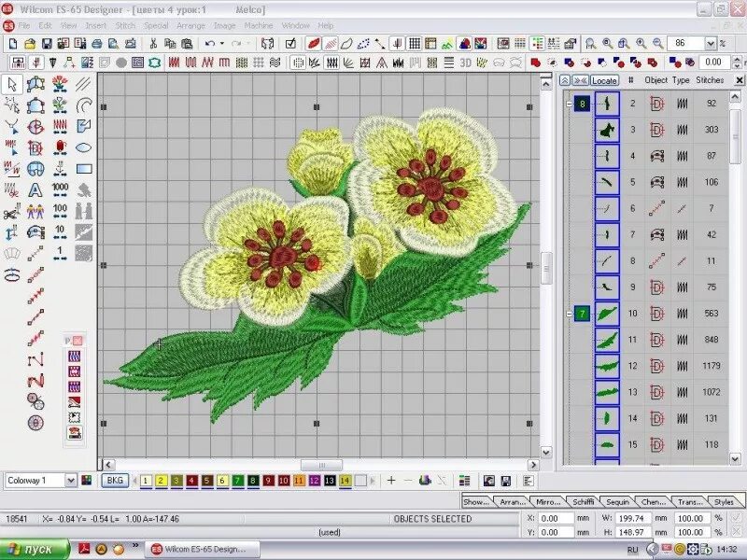Open the Schiffli tab
The image size is (747, 560).
coord(583,502)
